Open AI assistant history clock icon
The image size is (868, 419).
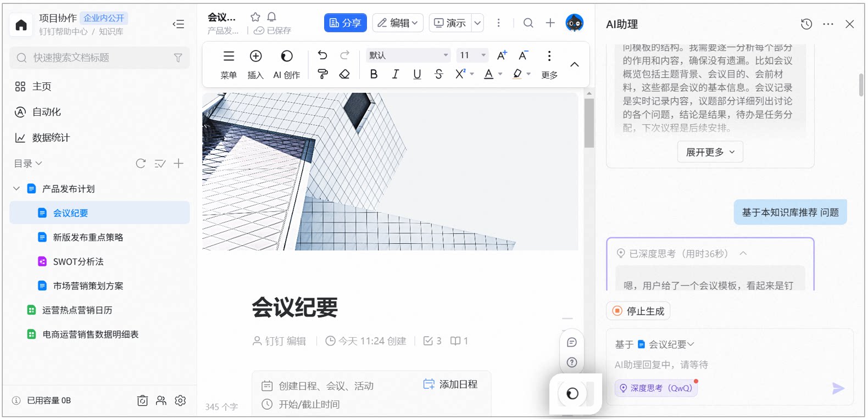(806, 24)
